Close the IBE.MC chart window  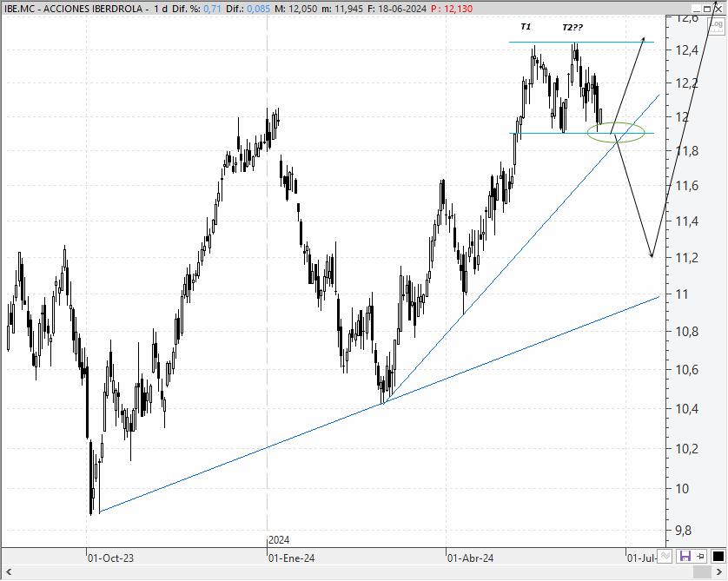pos(718,9)
